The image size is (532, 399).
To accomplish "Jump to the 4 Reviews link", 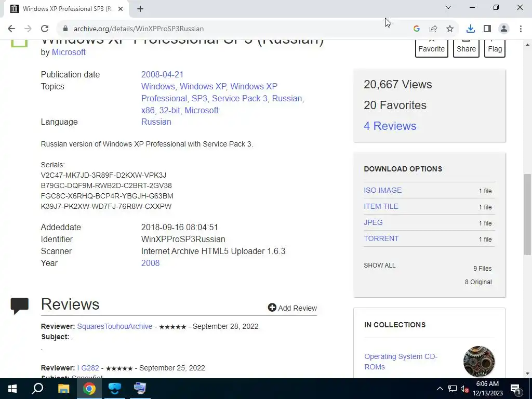I will [x=390, y=126].
